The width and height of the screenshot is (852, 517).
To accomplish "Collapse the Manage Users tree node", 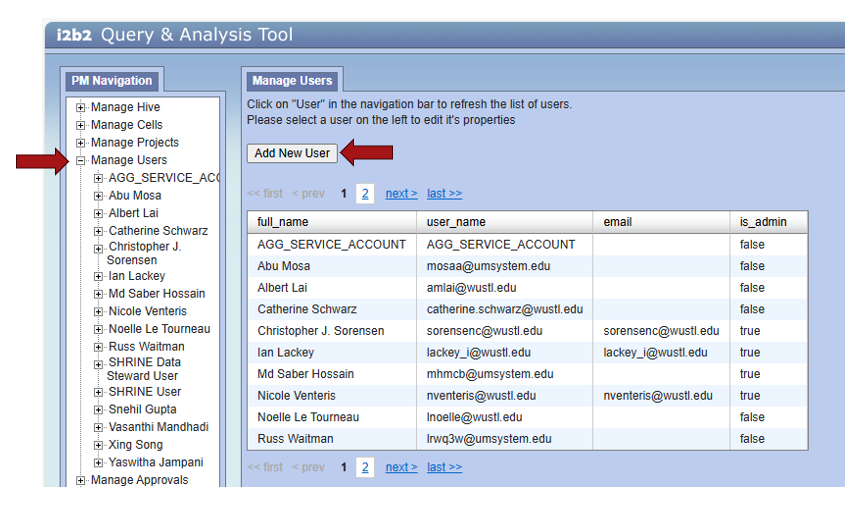I will click(80, 160).
